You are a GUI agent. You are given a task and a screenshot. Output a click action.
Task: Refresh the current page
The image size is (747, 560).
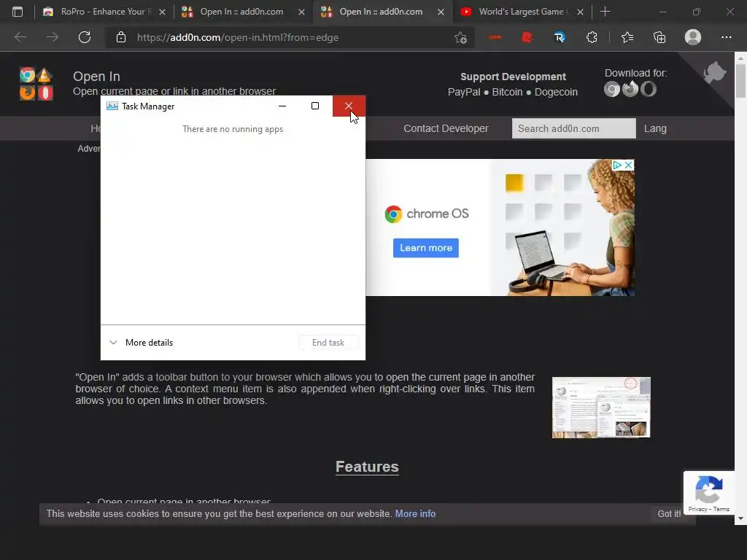point(85,37)
